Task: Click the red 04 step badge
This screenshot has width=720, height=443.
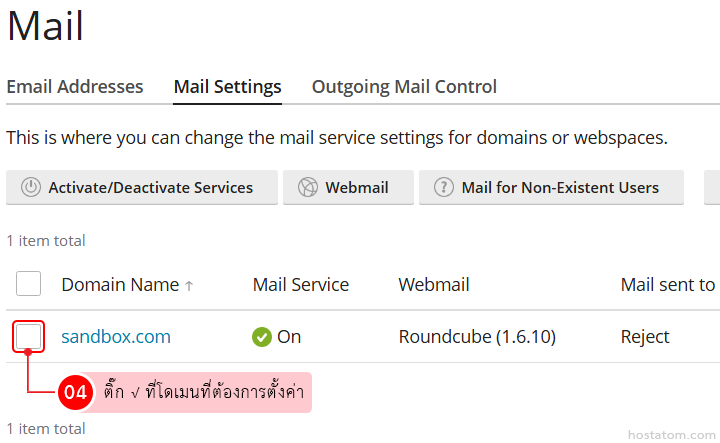Action: tap(76, 393)
